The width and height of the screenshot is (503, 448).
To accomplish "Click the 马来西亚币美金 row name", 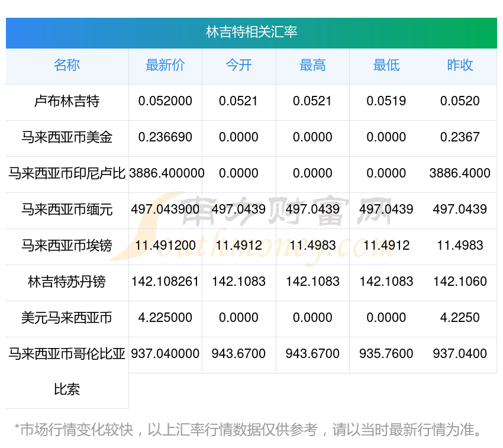I will pos(67,137).
